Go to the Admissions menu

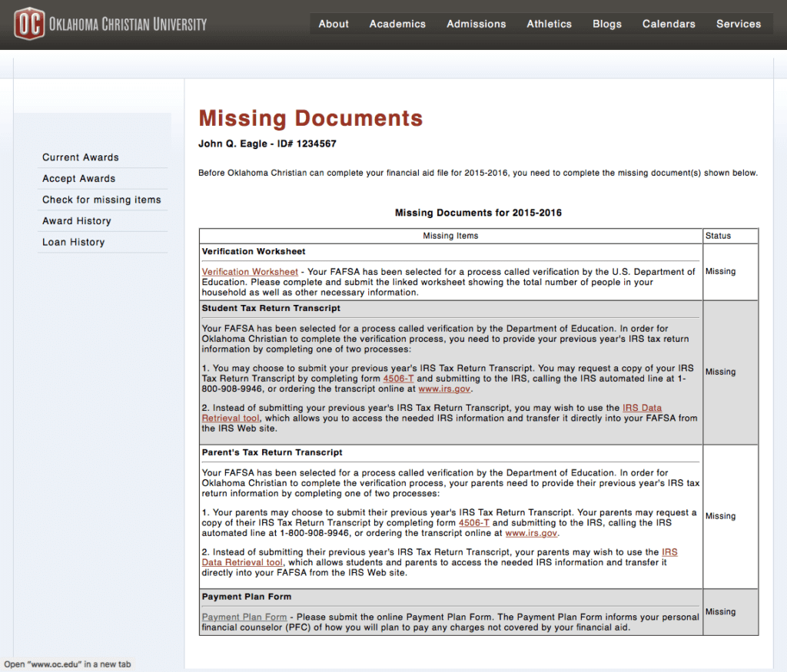476,24
